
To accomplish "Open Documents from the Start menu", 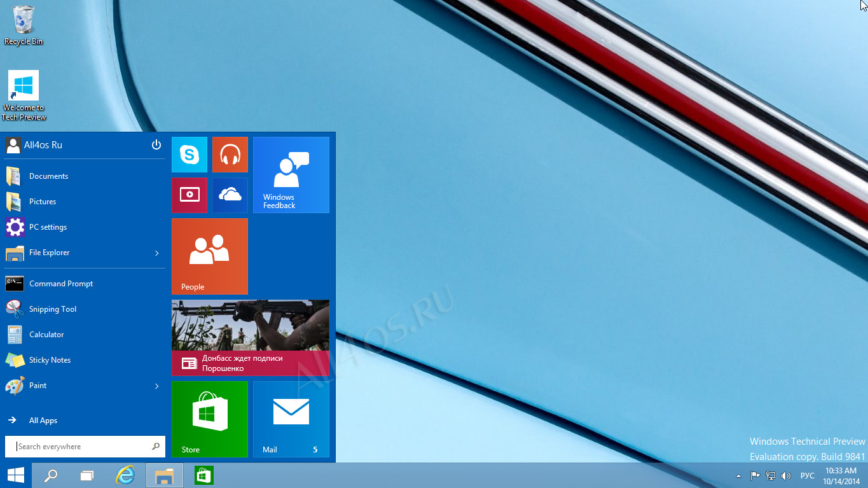I will [x=85, y=176].
